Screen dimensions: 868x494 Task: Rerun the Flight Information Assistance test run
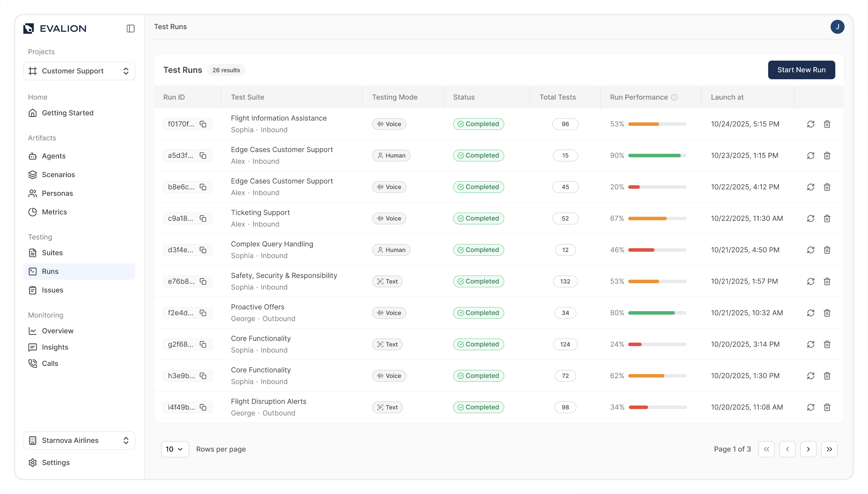click(x=811, y=124)
